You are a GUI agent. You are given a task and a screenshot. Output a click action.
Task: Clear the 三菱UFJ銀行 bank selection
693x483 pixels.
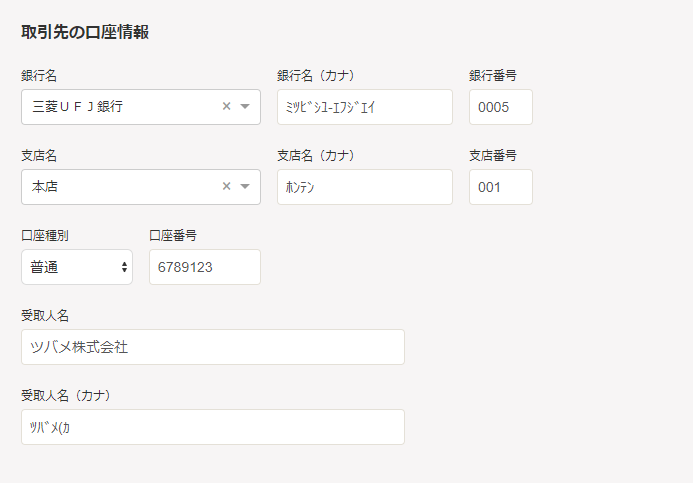pyautogui.click(x=226, y=106)
